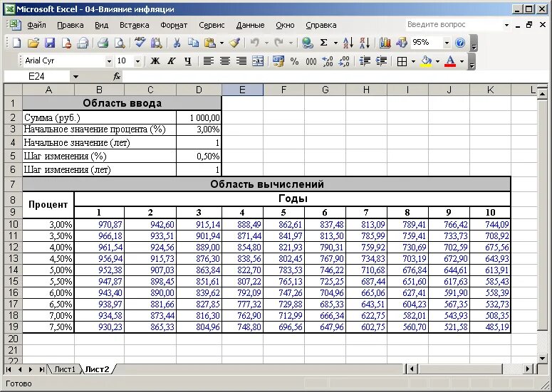This screenshot has width=552, height=392.
Task: Save the workbook with the floppy disk icon
Action: pyautogui.click(x=50, y=43)
